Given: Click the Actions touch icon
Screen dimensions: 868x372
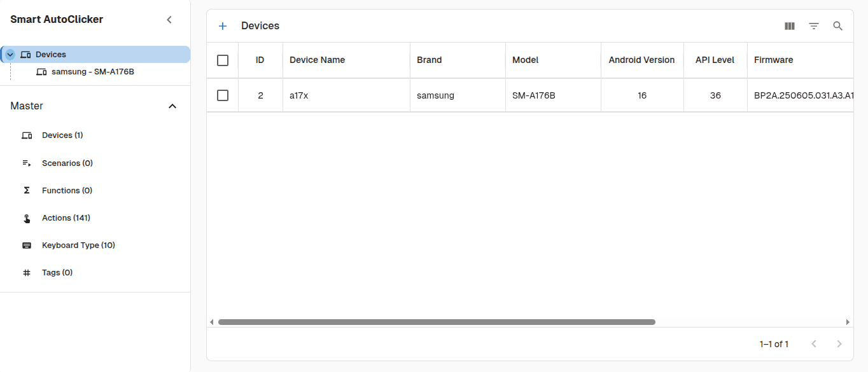Looking at the screenshot, I should pyautogui.click(x=27, y=218).
